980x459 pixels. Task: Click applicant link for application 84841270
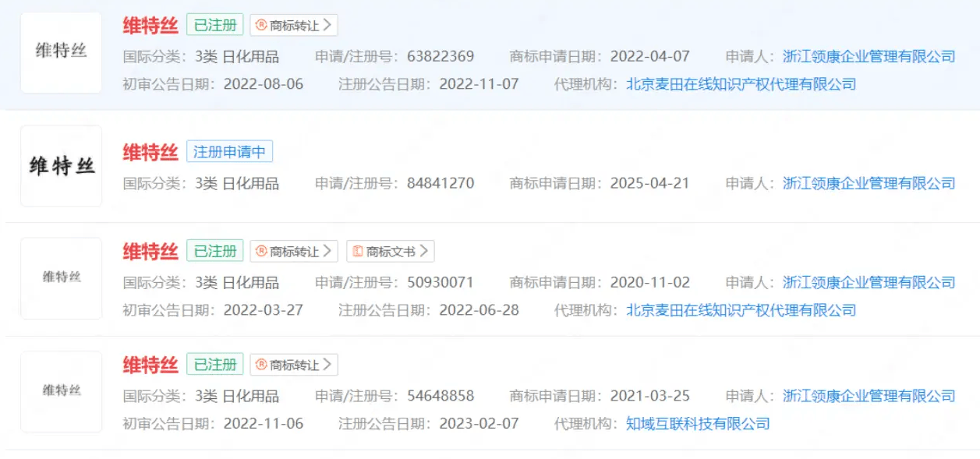(x=869, y=183)
